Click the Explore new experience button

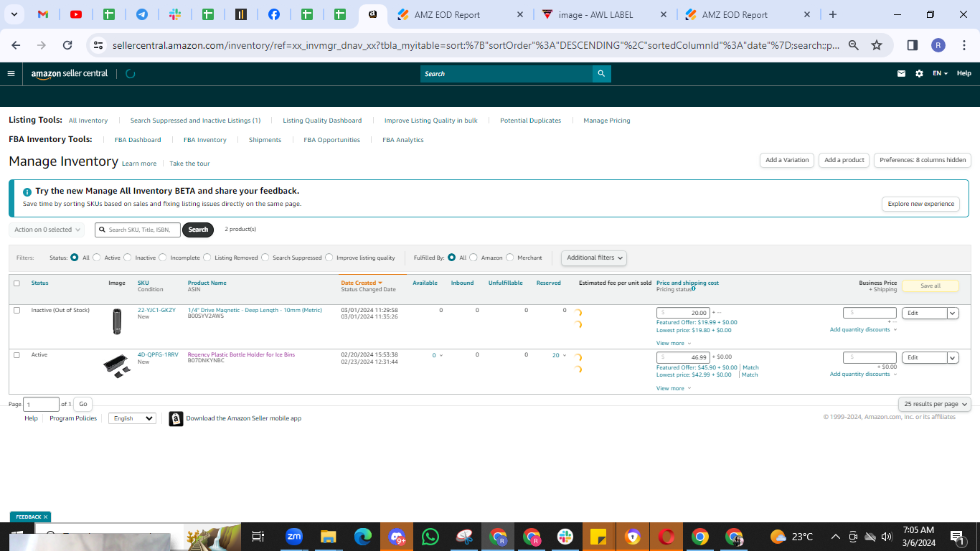921,204
